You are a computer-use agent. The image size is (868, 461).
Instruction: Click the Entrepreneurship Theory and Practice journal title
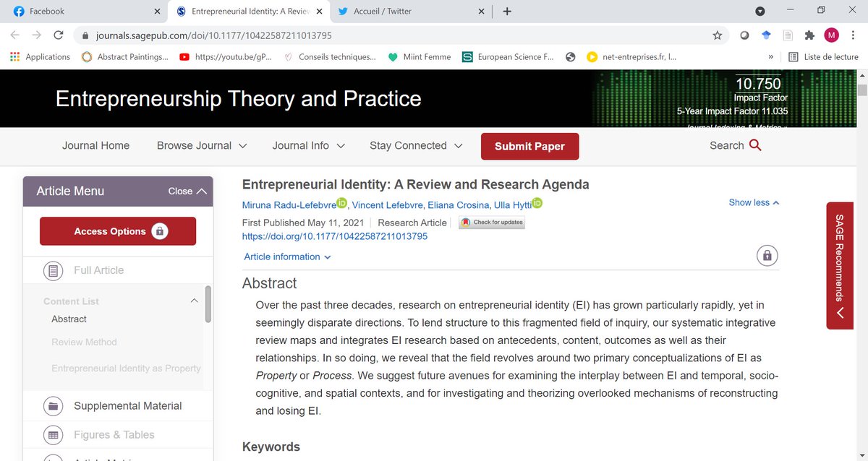(x=238, y=99)
